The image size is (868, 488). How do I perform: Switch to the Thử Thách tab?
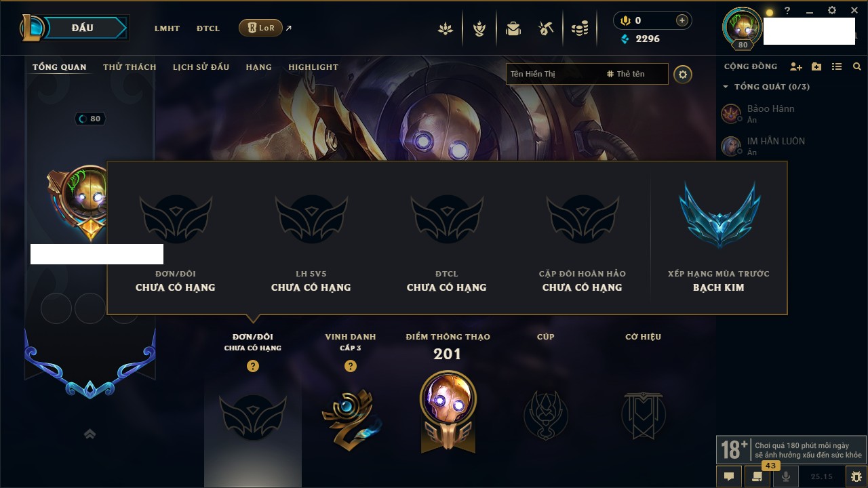click(x=130, y=67)
